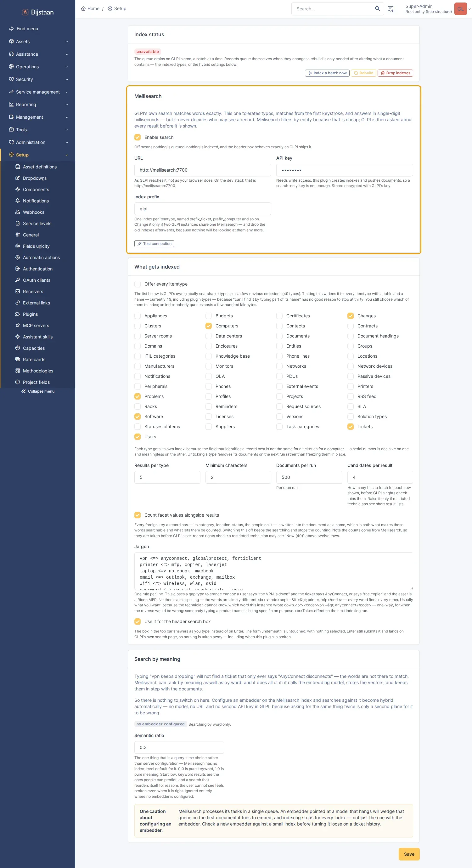
Task: Click the Test connection button
Action: (x=154, y=244)
